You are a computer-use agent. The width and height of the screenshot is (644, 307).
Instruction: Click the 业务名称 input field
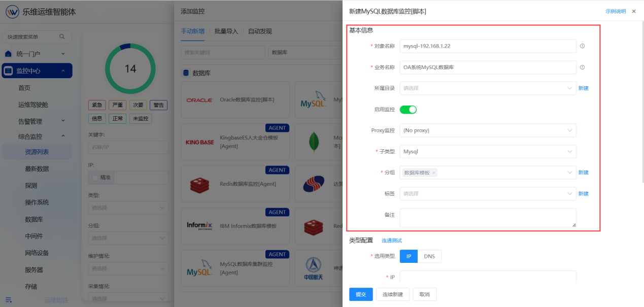488,67
